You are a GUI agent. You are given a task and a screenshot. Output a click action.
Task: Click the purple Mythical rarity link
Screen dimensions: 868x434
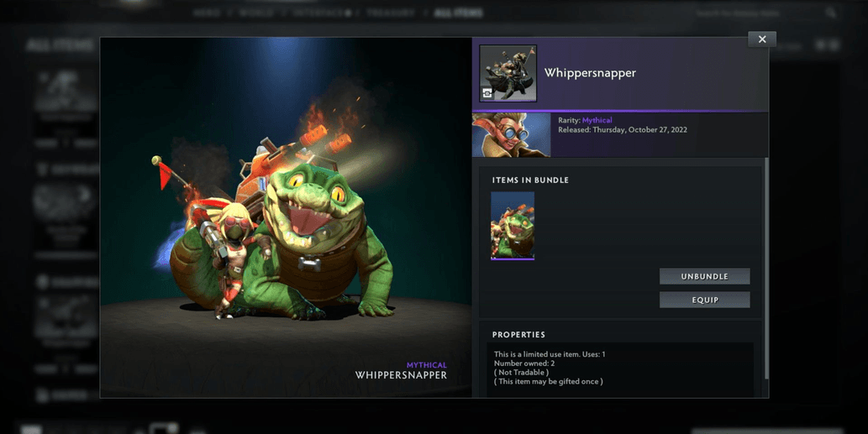(597, 121)
